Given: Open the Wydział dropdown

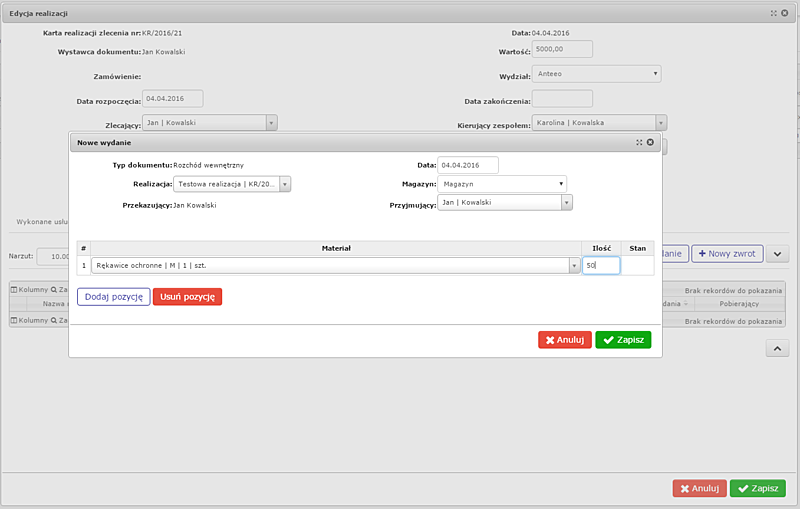Looking at the screenshot, I should pos(596,73).
